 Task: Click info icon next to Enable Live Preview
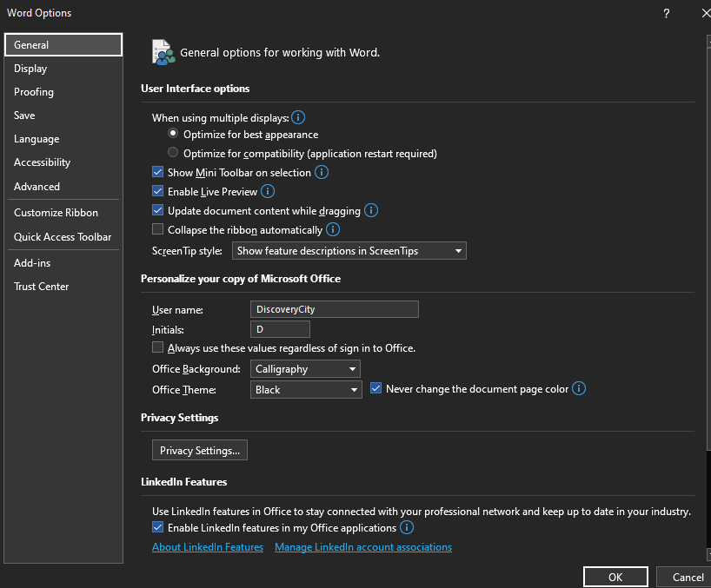[x=268, y=191]
